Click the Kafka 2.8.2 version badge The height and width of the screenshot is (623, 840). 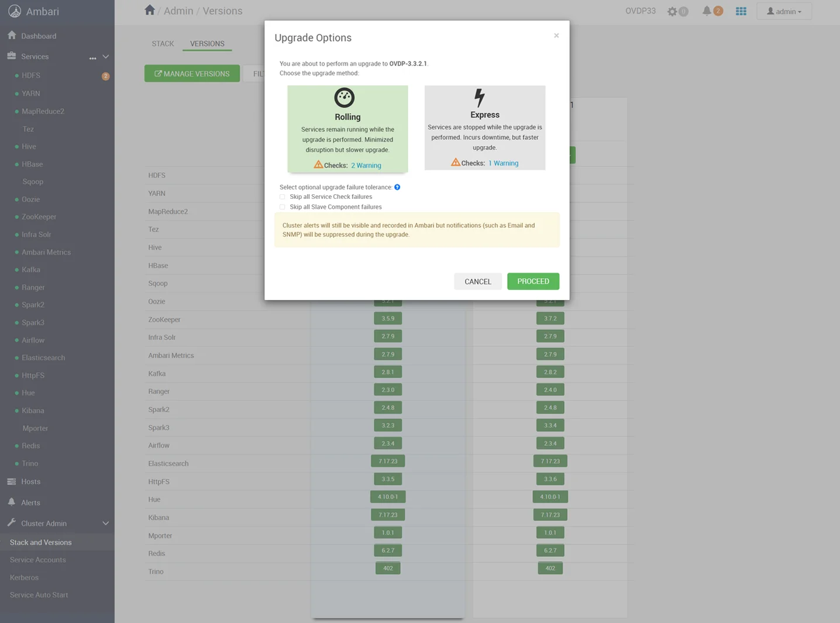550,372
